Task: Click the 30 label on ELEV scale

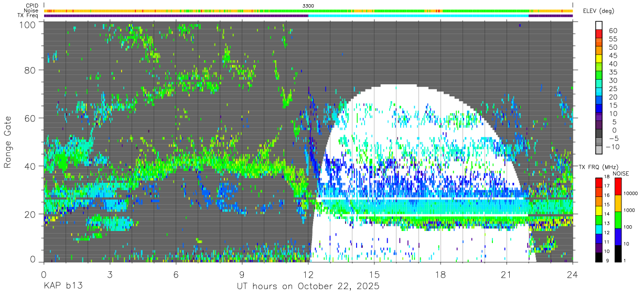Action: coord(613,80)
